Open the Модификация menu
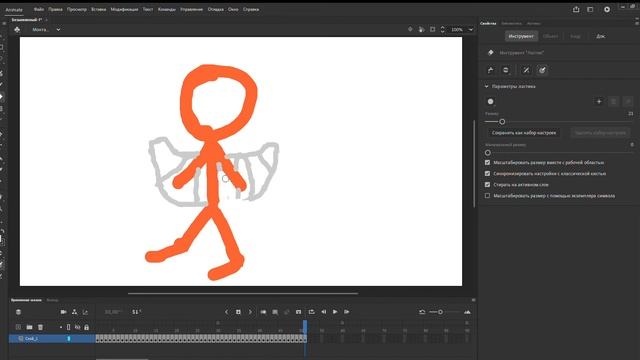640x360 pixels. 124,9
